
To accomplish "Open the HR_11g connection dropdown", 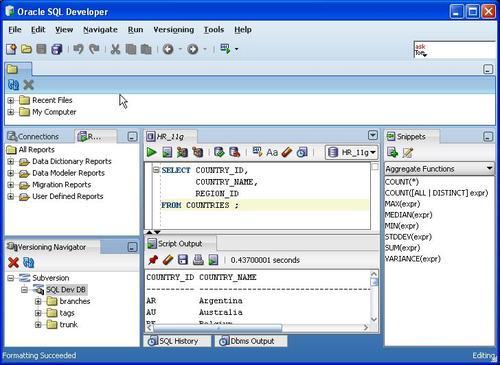I will 352,153.
